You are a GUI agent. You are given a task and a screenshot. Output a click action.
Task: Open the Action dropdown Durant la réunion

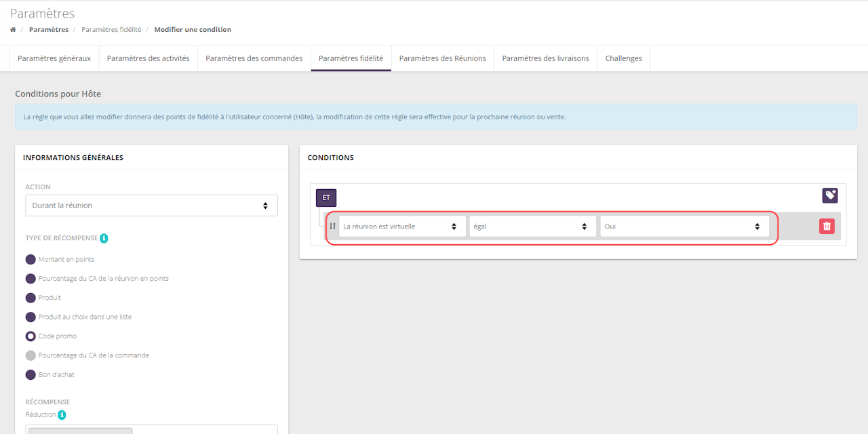point(151,205)
